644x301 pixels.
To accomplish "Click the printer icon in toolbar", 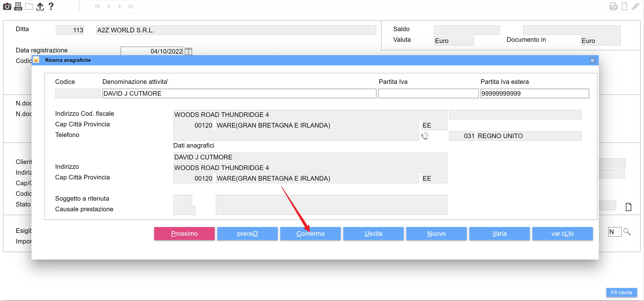I will tap(18, 6).
